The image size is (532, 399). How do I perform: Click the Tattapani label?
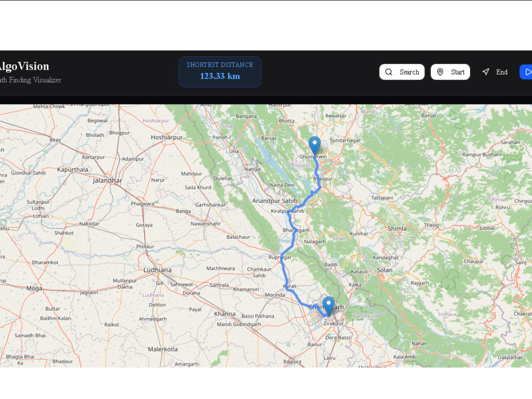coord(382,198)
